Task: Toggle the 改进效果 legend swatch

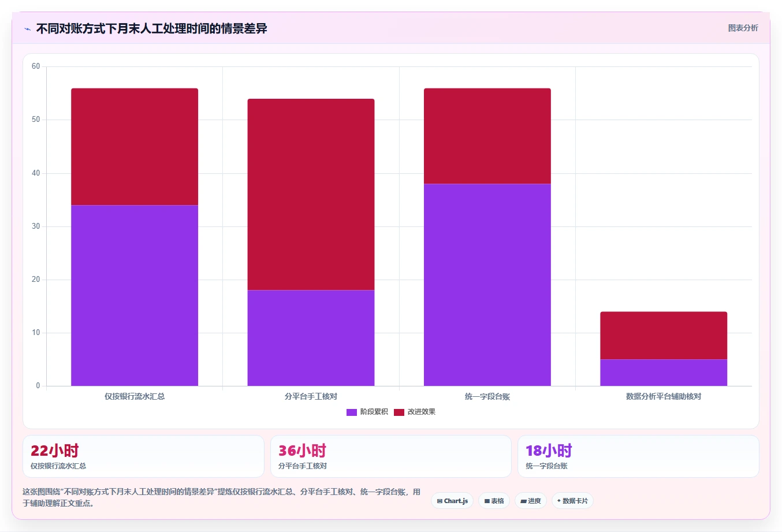Action: [x=399, y=412]
